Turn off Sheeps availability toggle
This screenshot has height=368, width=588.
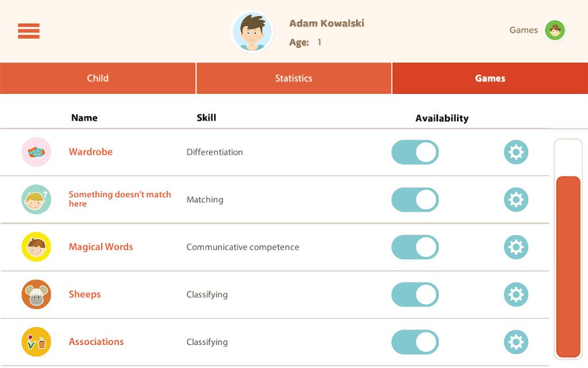(x=415, y=294)
